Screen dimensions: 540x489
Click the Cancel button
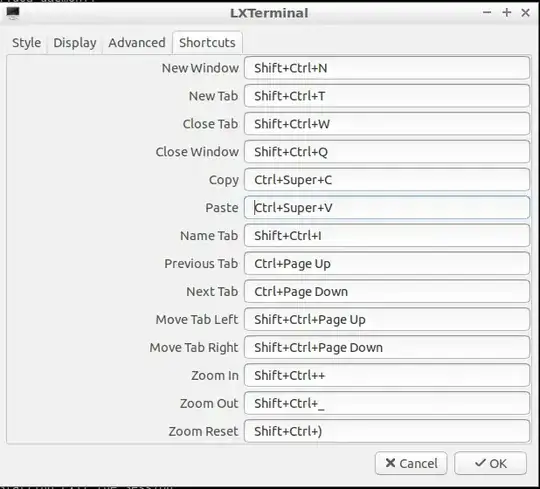411,463
